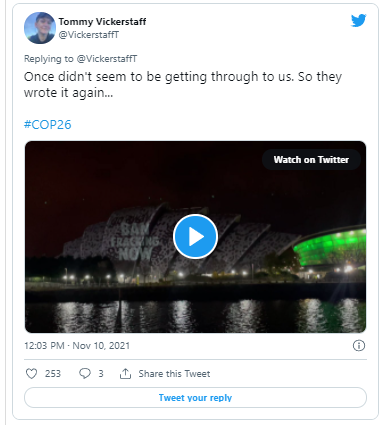Image resolution: width=389 pixels, height=425 pixels.
Task: Click the green-lit building in the video thumbnail
Action: click(330, 247)
